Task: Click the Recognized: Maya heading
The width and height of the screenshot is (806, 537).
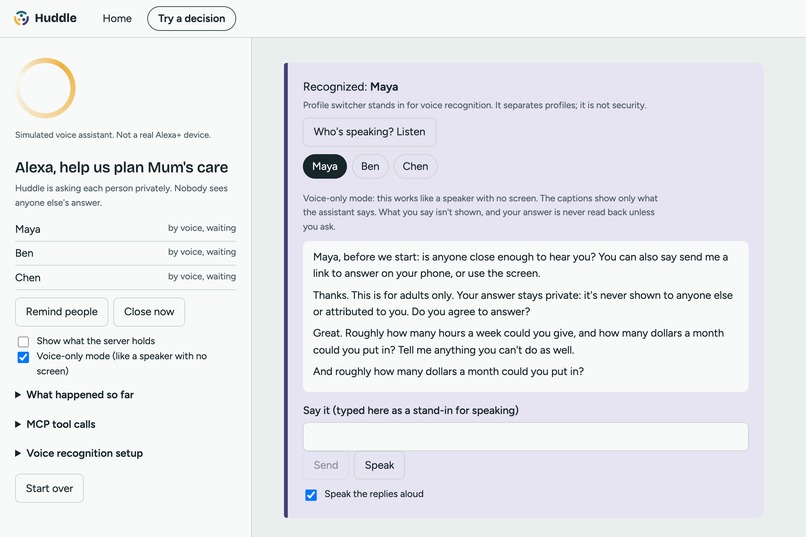Action: (351, 87)
